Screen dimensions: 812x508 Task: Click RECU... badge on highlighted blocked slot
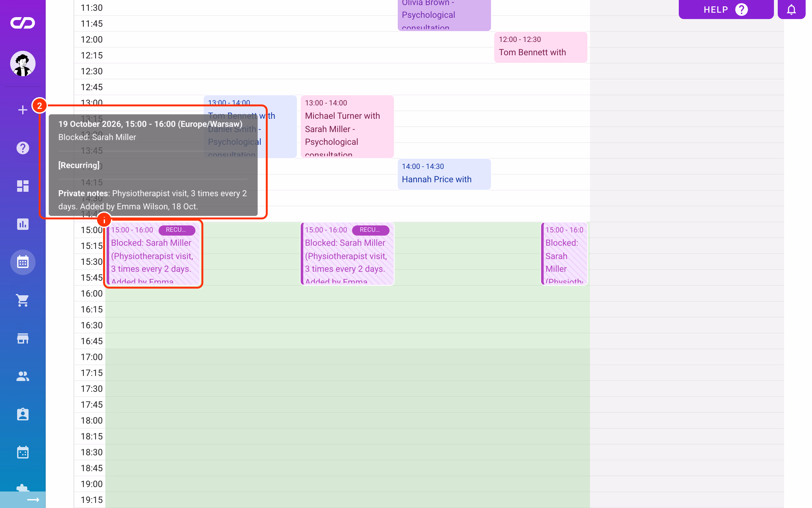[x=176, y=230]
